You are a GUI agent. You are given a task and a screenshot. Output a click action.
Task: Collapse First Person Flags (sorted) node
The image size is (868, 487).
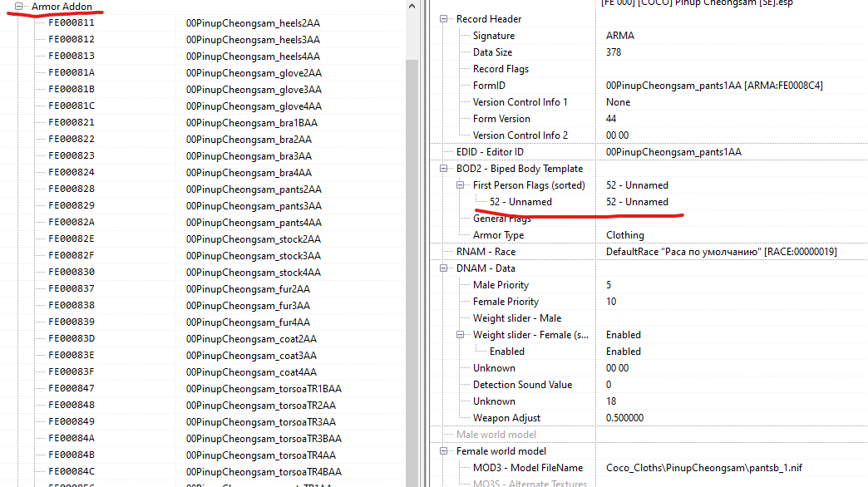(460, 184)
